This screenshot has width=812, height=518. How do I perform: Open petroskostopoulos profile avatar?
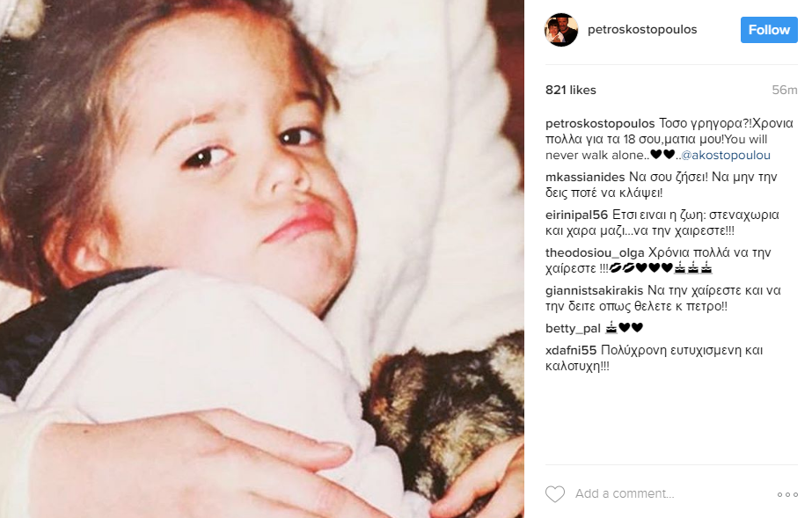561,30
